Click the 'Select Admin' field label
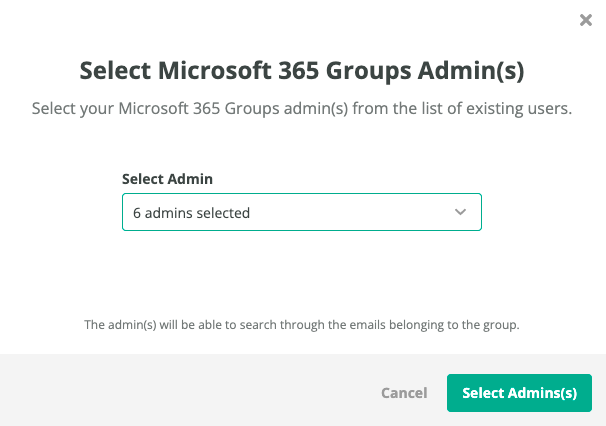Viewport: 606px width, 426px height. coord(167,179)
